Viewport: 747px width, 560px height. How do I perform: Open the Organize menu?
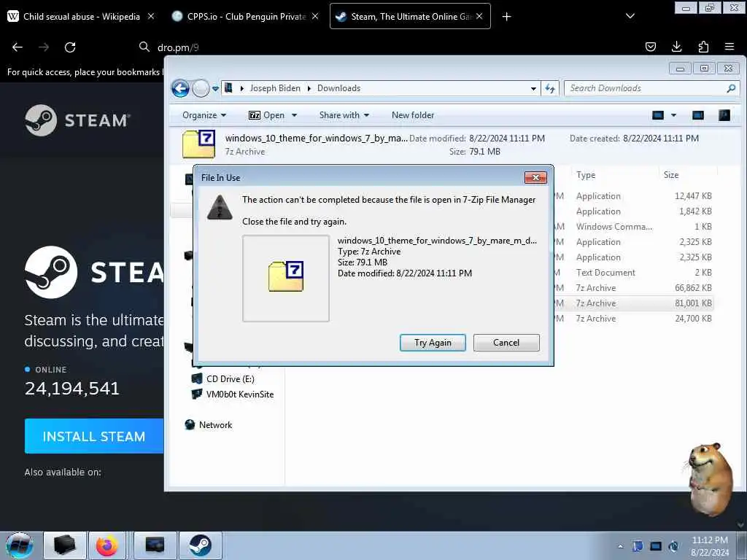[204, 115]
